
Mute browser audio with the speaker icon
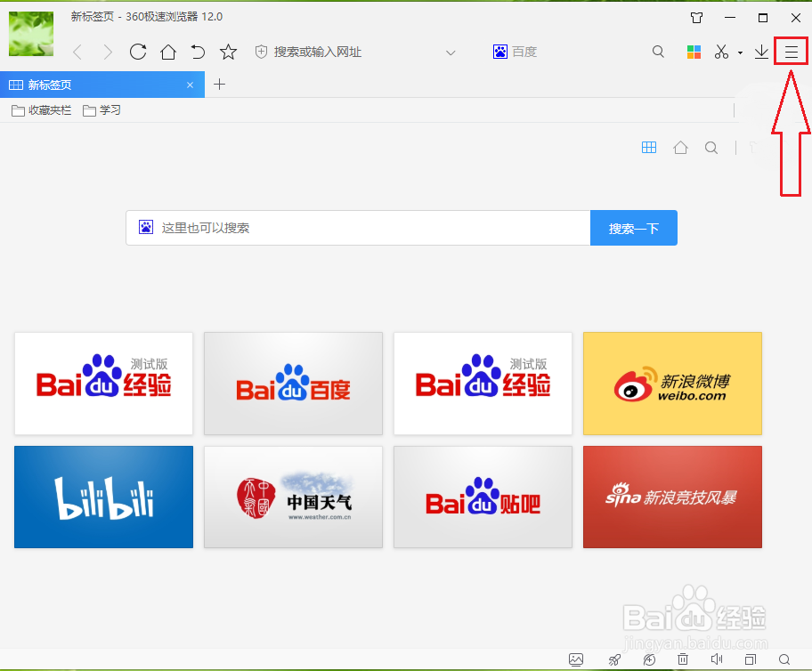(717, 659)
